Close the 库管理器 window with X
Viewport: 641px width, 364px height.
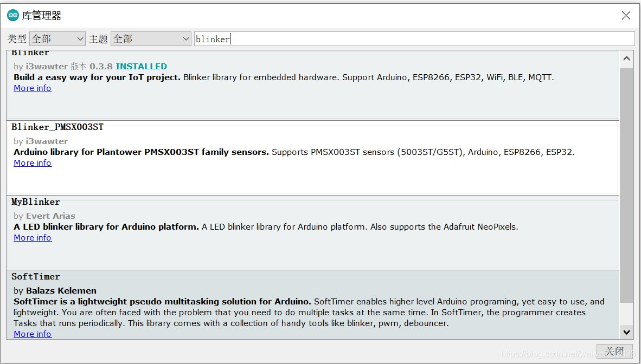[626, 16]
